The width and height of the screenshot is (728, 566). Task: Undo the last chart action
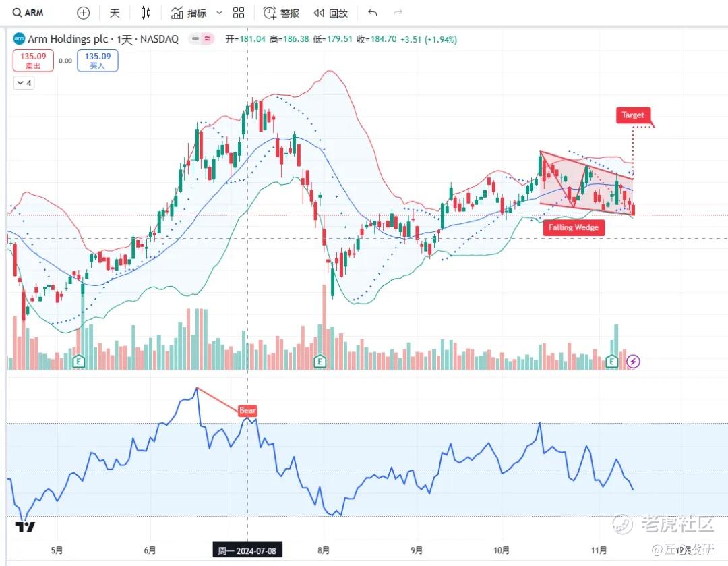372,13
